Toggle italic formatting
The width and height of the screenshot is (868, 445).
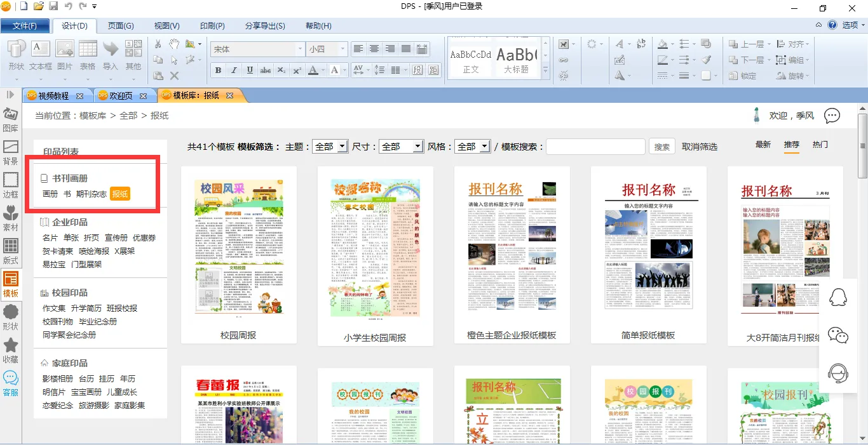(x=234, y=70)
